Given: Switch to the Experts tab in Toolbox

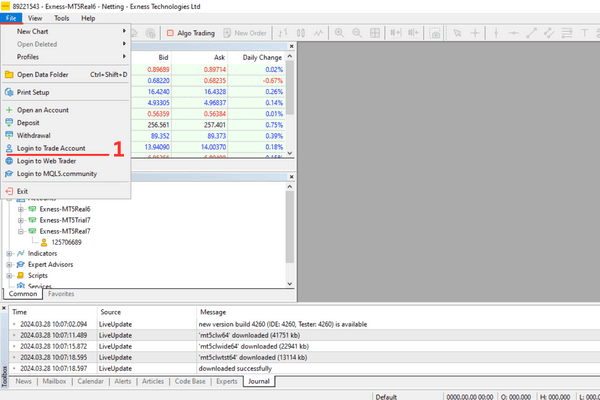Looking at the screenshot, I should (226, 381).
